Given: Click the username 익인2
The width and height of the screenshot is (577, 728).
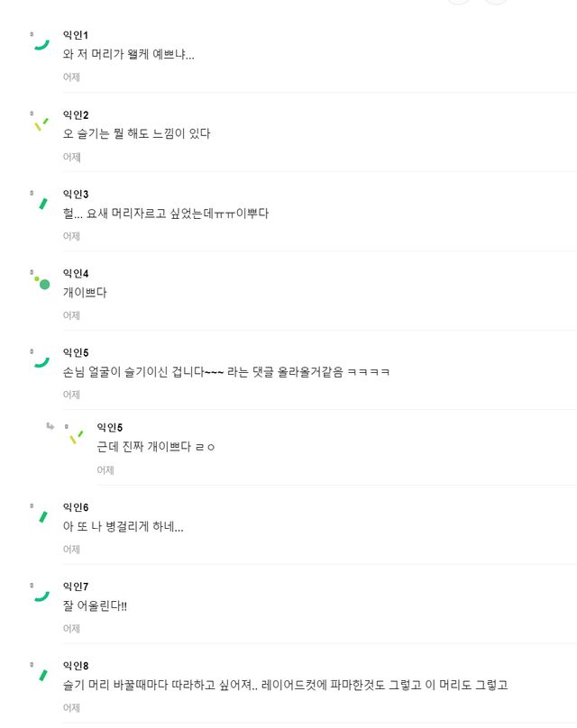Looking at the screenshot, I should [75, 114].
